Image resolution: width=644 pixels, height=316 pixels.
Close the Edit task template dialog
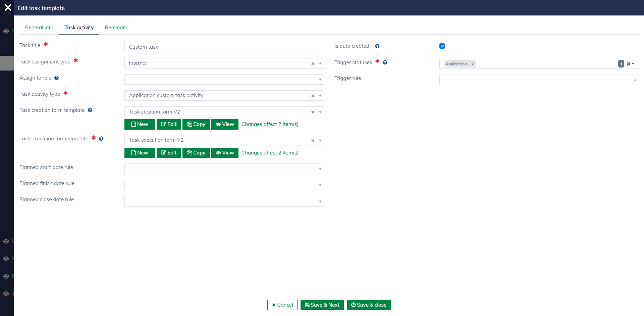(x=8, y=8)
